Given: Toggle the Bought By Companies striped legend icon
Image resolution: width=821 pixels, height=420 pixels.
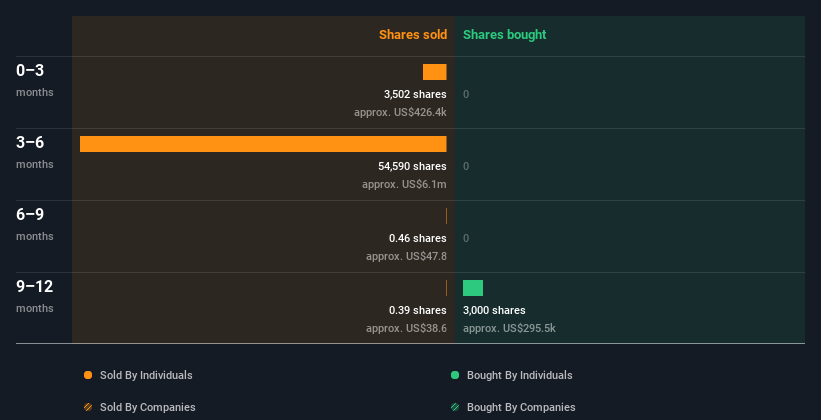Looking at the screenshot, I should (455, 407).
